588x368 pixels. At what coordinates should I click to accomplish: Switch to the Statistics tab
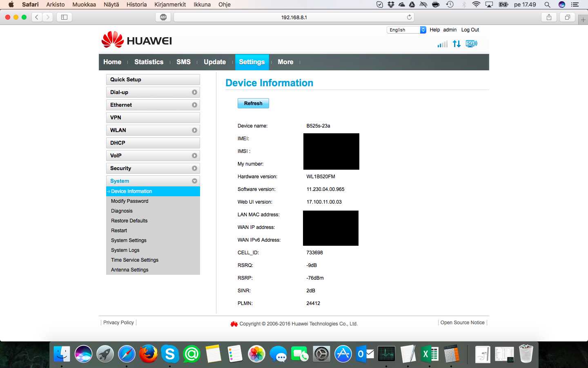tap(149, 62)
